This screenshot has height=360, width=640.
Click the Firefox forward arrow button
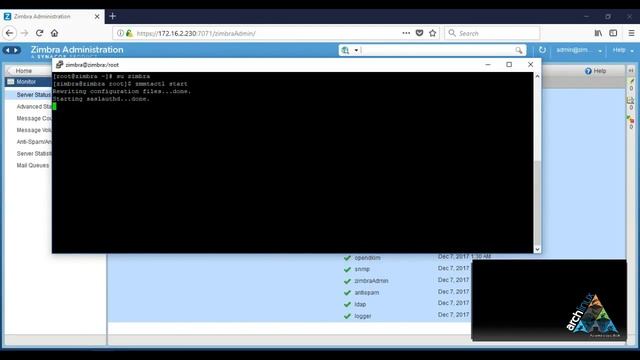click(24, 33)
